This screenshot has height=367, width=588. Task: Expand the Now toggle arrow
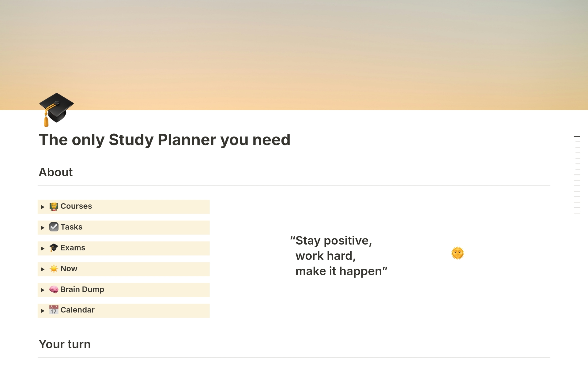43,269
